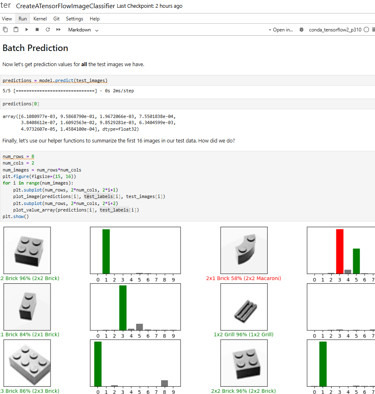Viewport: 375px width, 394px height.
Task: Run the selected cell with play icon
Action: [x=26, y=30]
